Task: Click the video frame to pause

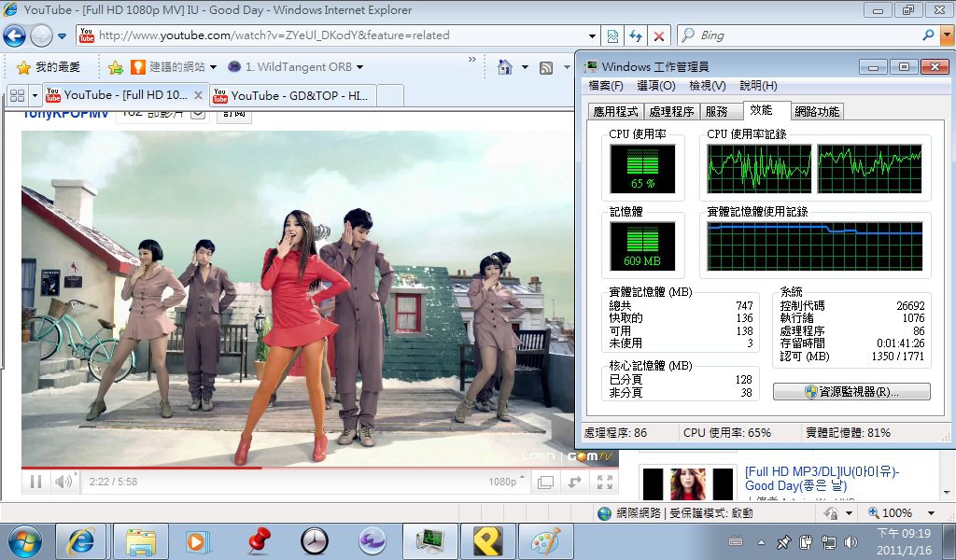Action: point(299,299)
